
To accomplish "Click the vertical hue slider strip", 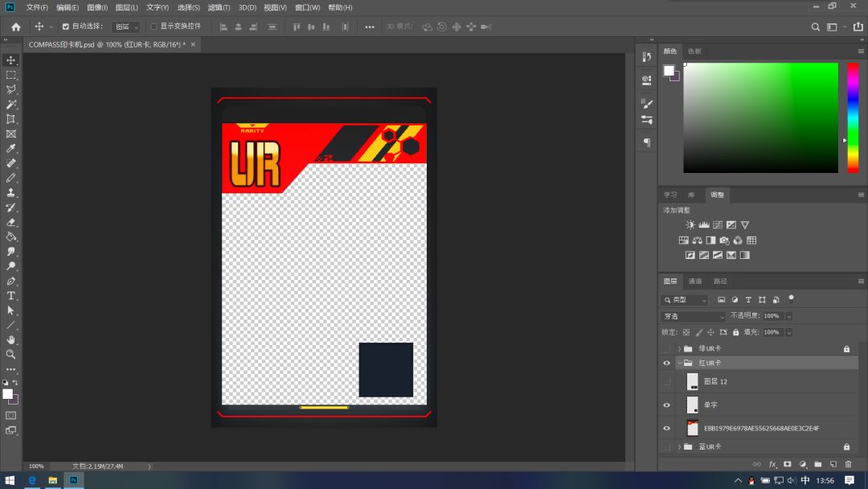I will [x=853, y=117].
